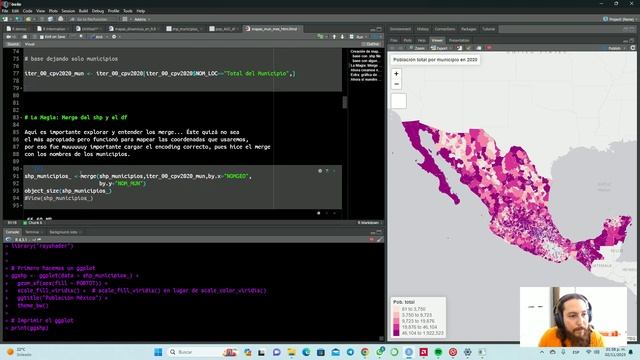Click the darkest legend swatch 46,104 range
Viewport: 640px width, 360px height.
pyautogui.click(x=396, y=333)
